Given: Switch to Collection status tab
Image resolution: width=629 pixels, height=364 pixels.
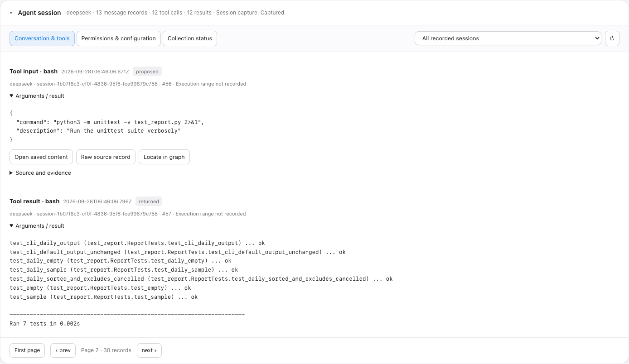Looking at the screenshot, I should [x=190, y=38].
